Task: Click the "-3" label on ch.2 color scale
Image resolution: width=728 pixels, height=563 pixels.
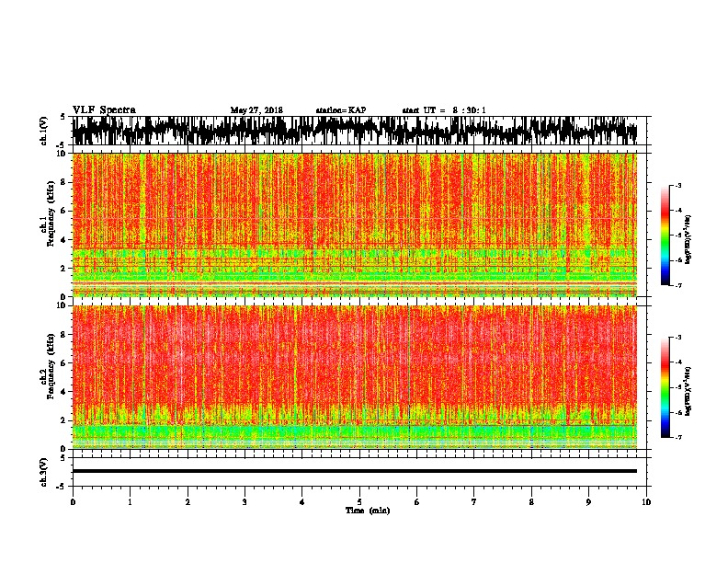Action: tap(677, 338)
